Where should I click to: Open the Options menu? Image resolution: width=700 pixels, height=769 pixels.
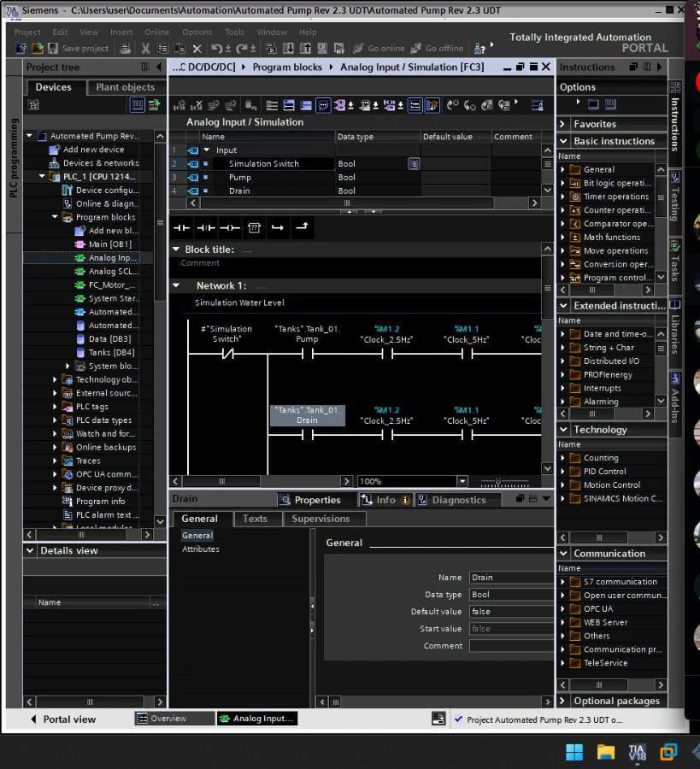[x=197, y=32]
